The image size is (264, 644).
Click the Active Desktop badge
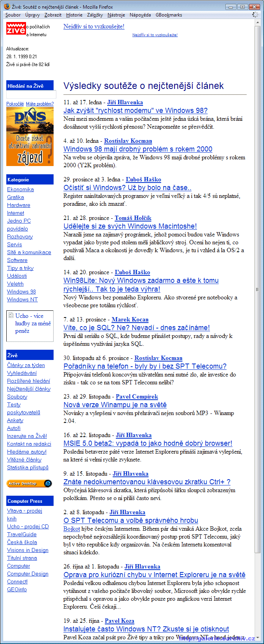point(30,483)
